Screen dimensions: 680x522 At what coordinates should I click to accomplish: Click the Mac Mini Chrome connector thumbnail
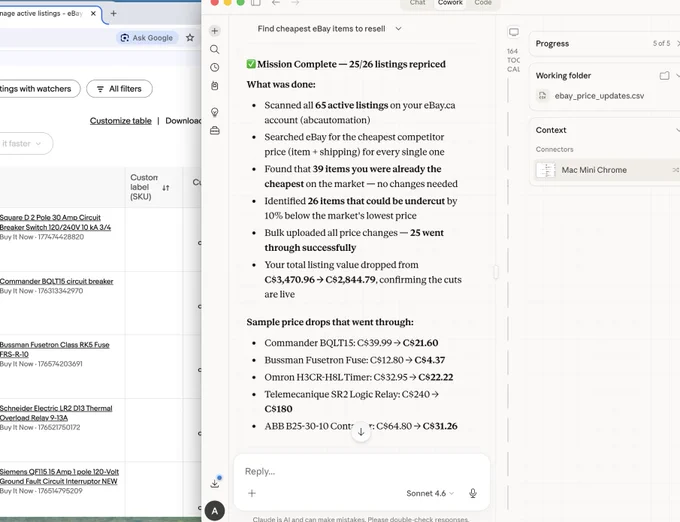tap(546, 170)
